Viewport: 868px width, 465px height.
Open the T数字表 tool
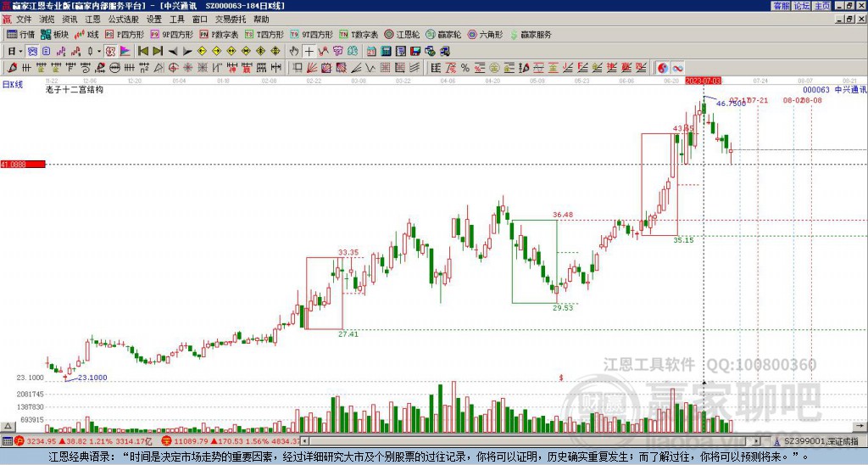[359, 34]
